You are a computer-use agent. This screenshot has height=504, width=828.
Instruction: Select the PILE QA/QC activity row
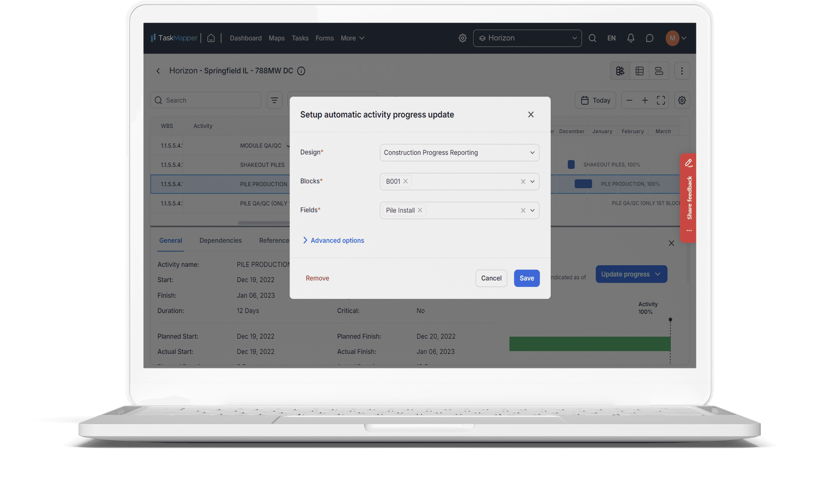point(220,203)
